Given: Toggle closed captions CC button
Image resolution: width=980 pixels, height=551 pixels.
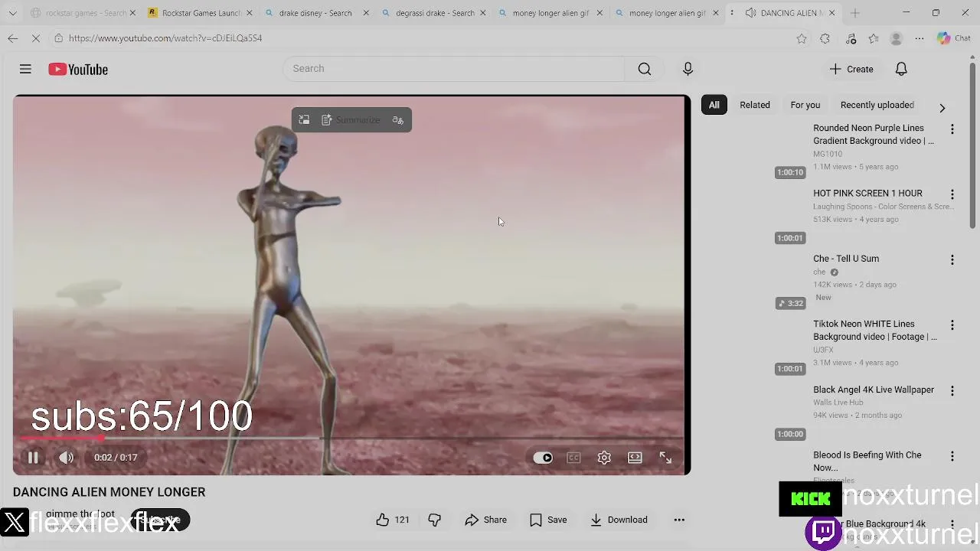Looking at the screenshot, I should click(x=573, y=458).
